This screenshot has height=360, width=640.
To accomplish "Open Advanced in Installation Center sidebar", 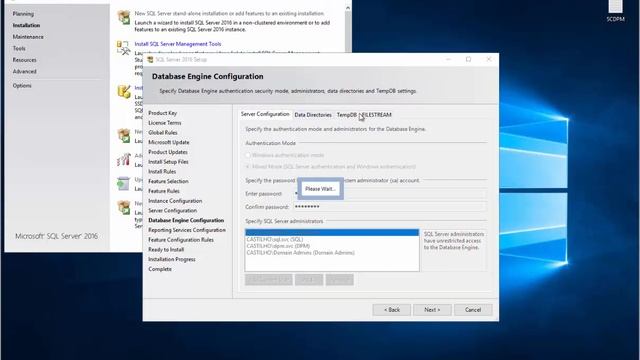I will point(24,71).
